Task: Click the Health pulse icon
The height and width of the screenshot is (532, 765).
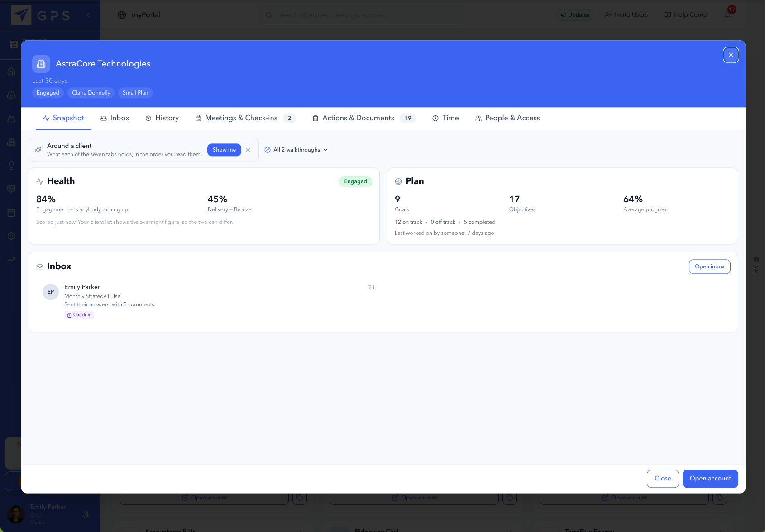Action: click(x=40, y=181)
